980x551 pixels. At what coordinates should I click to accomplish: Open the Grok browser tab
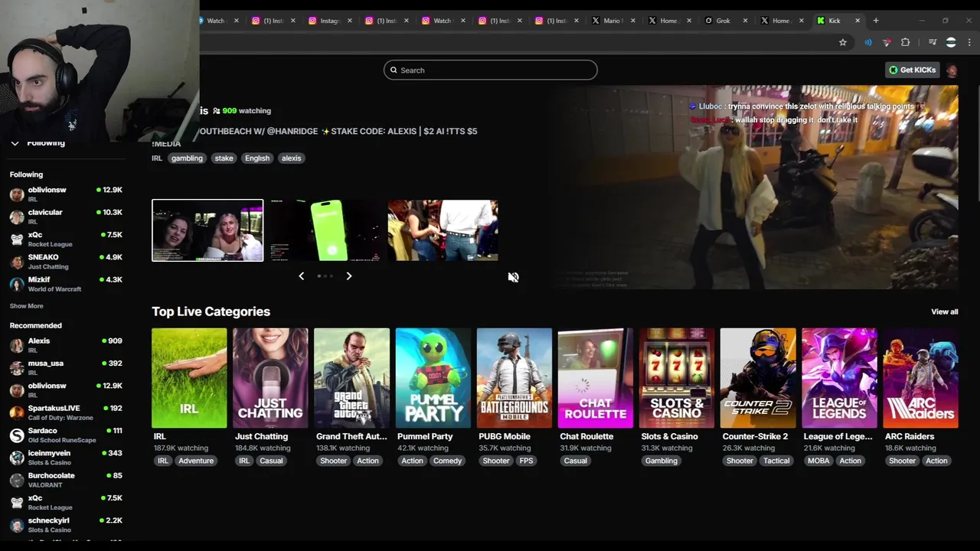pos(724,21)
